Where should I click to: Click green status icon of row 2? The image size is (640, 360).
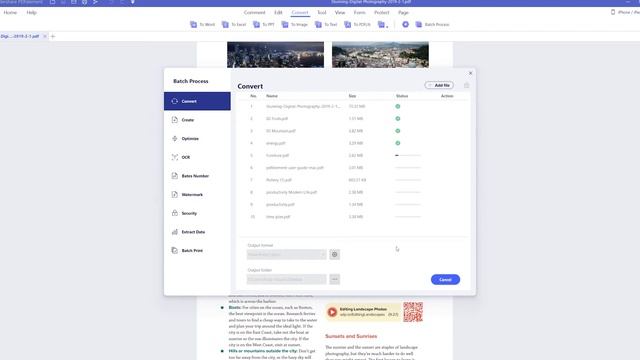398,119
